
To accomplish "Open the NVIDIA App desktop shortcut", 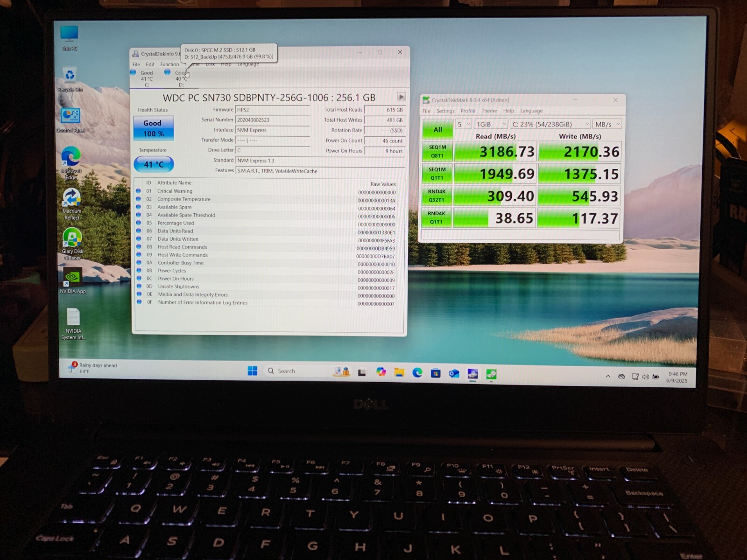I will [x=72, y=281].
